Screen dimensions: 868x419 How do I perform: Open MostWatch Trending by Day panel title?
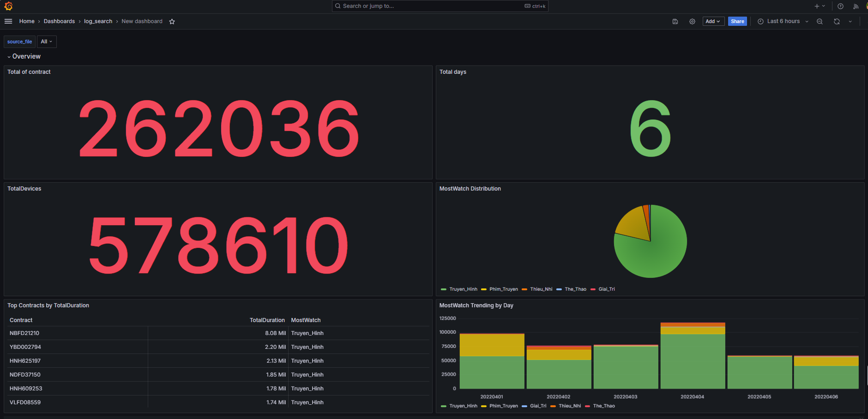[x=476, y=305]
